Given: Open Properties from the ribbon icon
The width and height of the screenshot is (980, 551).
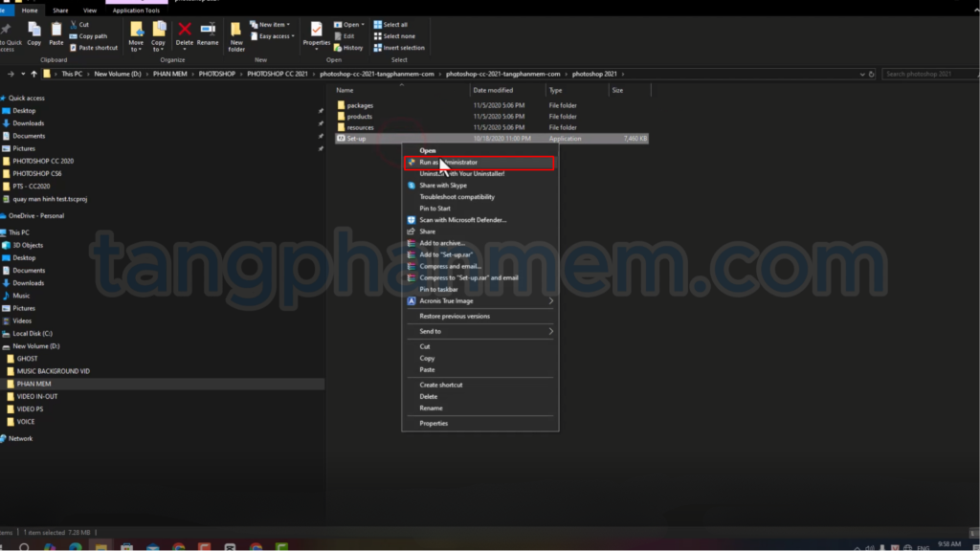Looking at the screenshot, I should tap(316, 33).
